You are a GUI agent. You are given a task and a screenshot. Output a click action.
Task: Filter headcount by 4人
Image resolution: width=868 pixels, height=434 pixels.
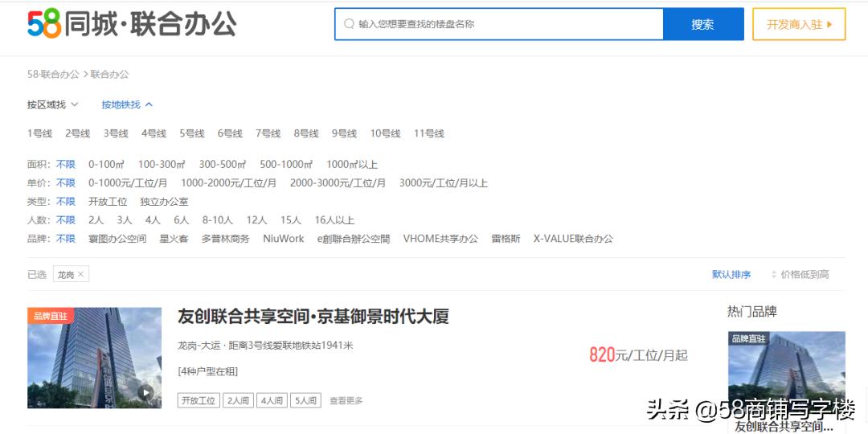[153, 220]
